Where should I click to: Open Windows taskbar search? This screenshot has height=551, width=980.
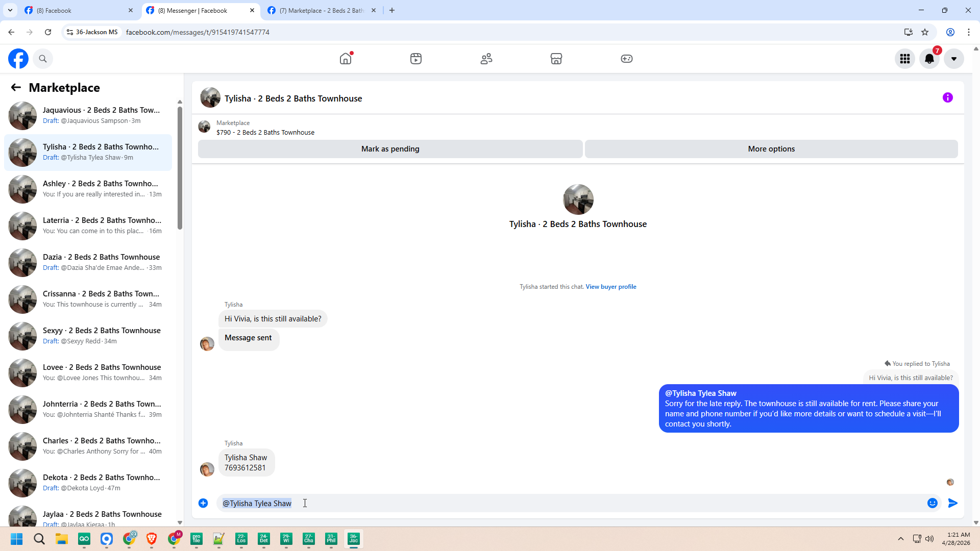39,539
